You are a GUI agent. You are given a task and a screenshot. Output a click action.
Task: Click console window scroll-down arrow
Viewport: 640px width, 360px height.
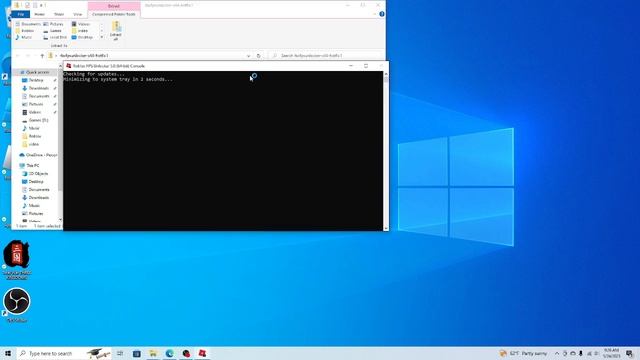tap(386, 228)
